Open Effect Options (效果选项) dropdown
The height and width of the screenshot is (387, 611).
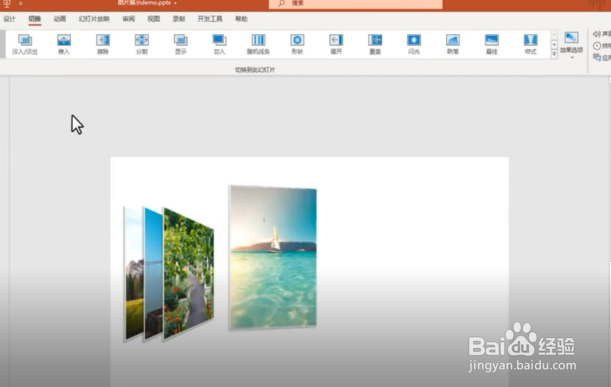(x=572, y=45)
